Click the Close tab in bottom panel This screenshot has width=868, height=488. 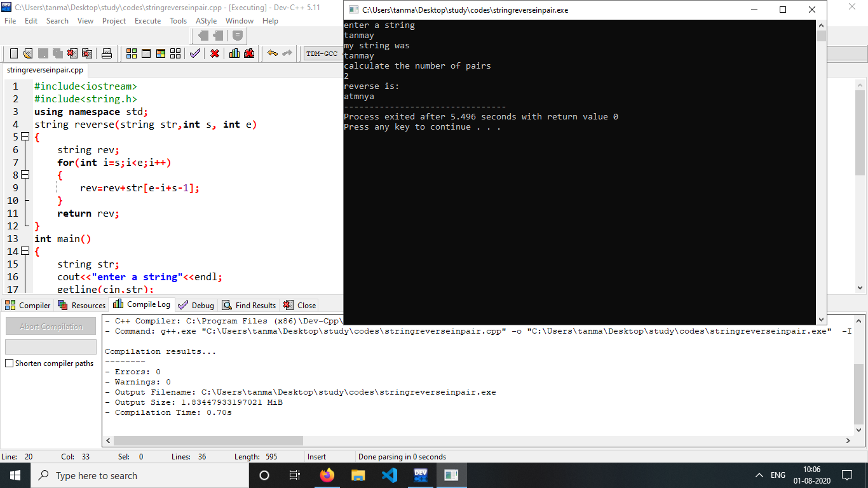tap(299, 305)
